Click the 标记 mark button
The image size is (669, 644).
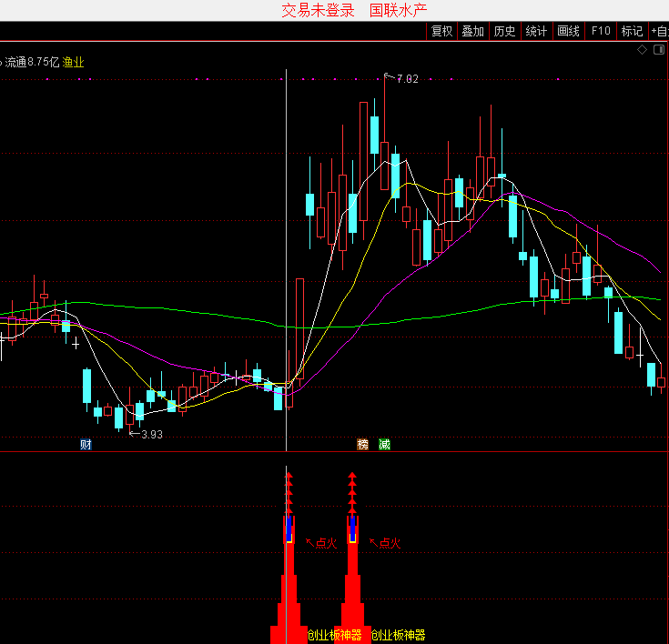[632, 31]
